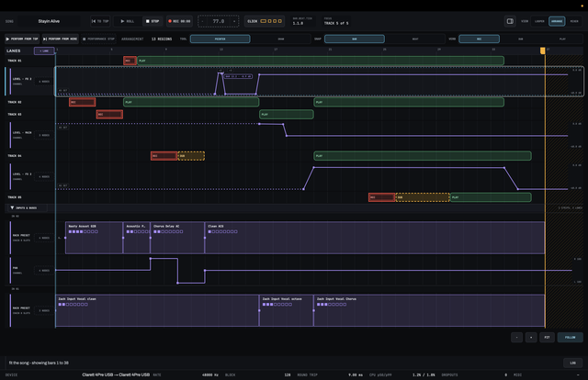Select the green PLAY region on Track 01
Screen dimensions: 588x380
click(321, 61)
